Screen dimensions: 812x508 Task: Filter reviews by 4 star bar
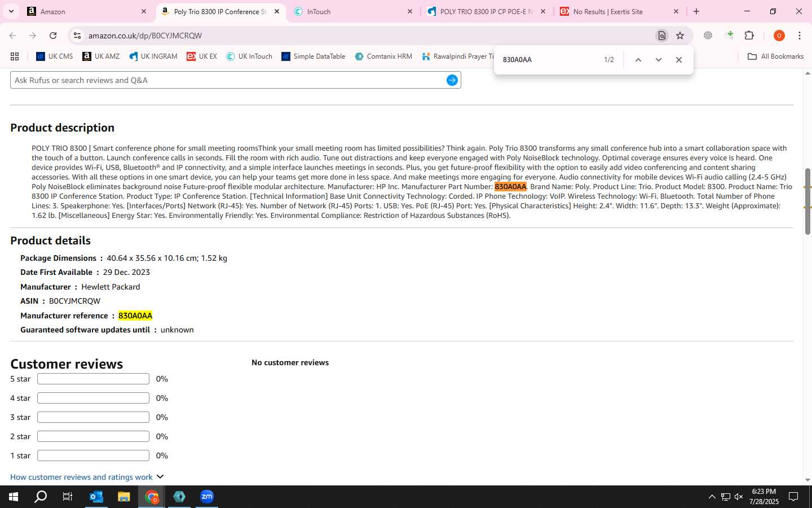pyautogui.click(x=93, y=398)
